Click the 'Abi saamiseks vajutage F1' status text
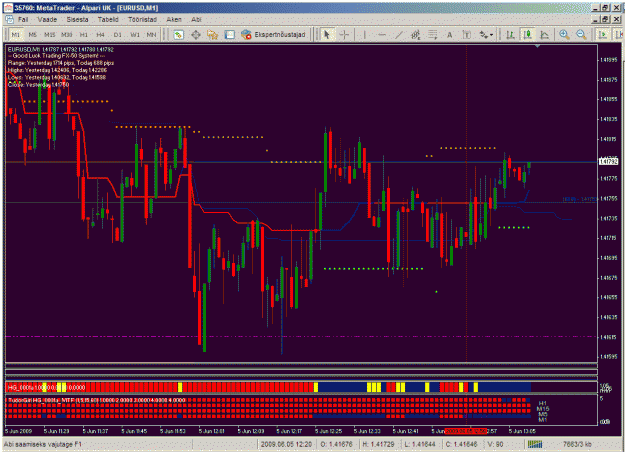The width and height of the screenshot is (625, 452). tap(43, 444)
